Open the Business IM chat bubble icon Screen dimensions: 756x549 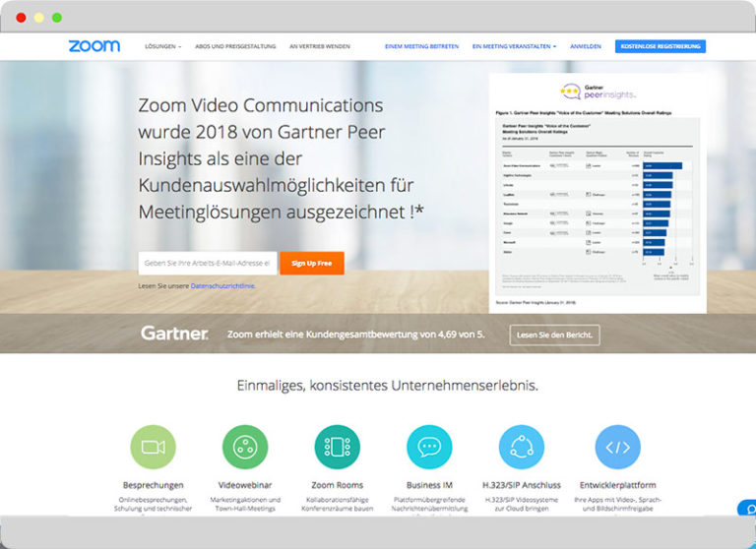coord(429,447)
